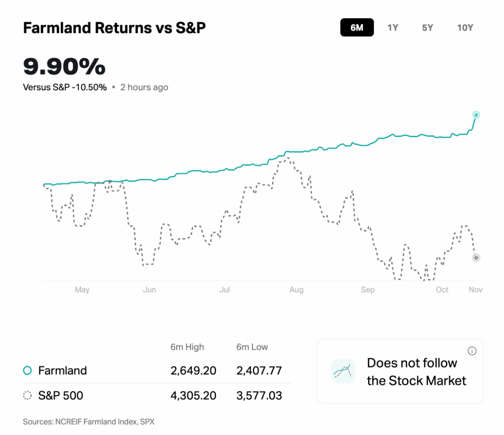Click the S&P line end-point marker
Image resolution: width=504 pixels, height=435 pixels.
pos(476,258)
